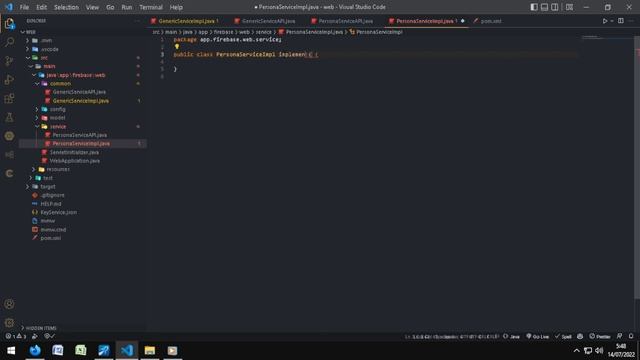
Task: Open the Run and Debug view
Action: click(9, 80)
